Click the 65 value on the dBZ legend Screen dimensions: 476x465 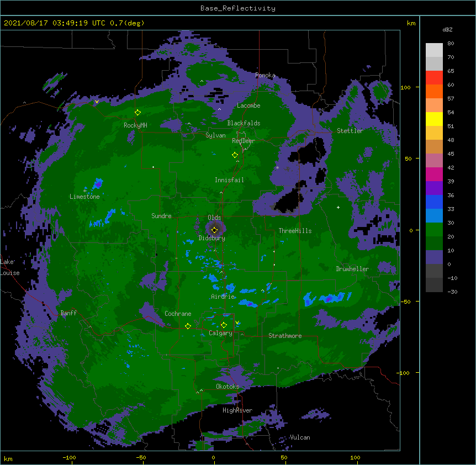click(451, 71)
